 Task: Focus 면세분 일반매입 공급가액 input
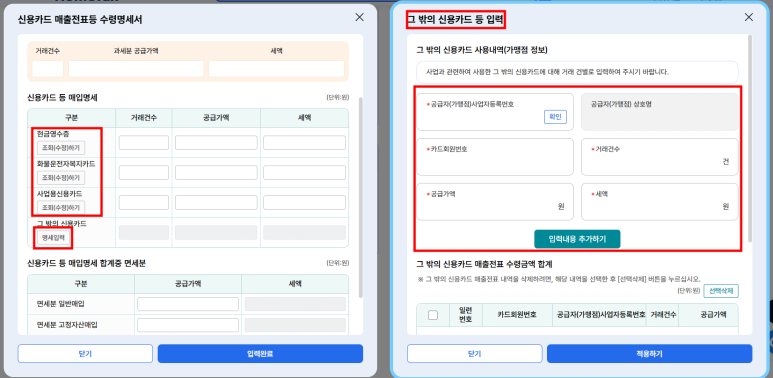188,304
